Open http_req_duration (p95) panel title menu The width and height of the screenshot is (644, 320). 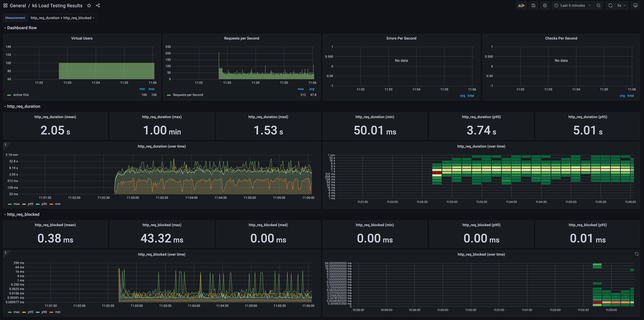pos(587,117)
